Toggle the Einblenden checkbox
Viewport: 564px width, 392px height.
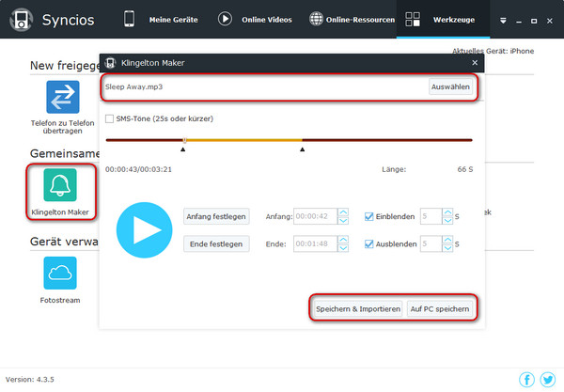click(368, 216)
